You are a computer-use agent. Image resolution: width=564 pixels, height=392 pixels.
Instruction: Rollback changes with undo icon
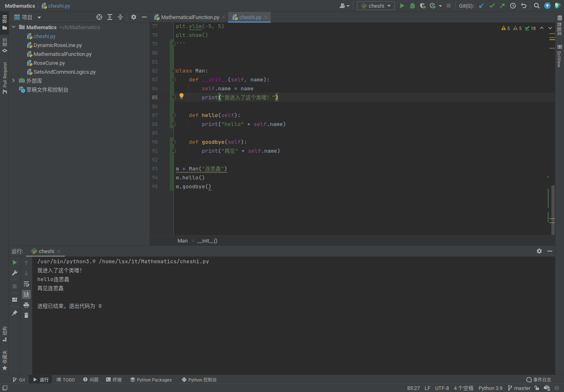(523, 6)
